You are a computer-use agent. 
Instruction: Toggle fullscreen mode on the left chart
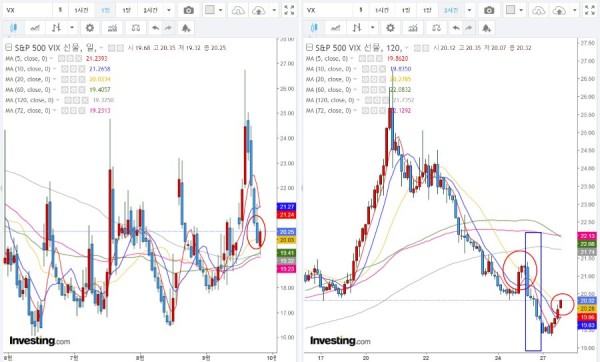coord(290,10)
